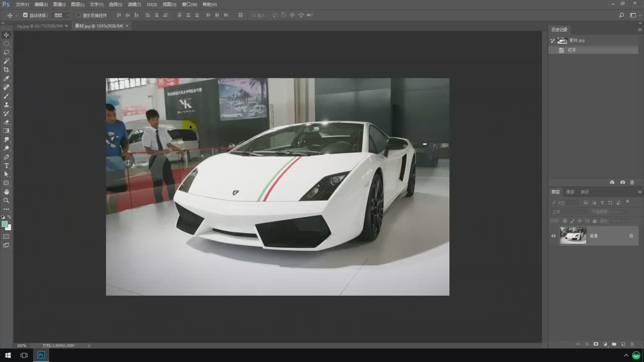Select the Path Selection tool

7,174
